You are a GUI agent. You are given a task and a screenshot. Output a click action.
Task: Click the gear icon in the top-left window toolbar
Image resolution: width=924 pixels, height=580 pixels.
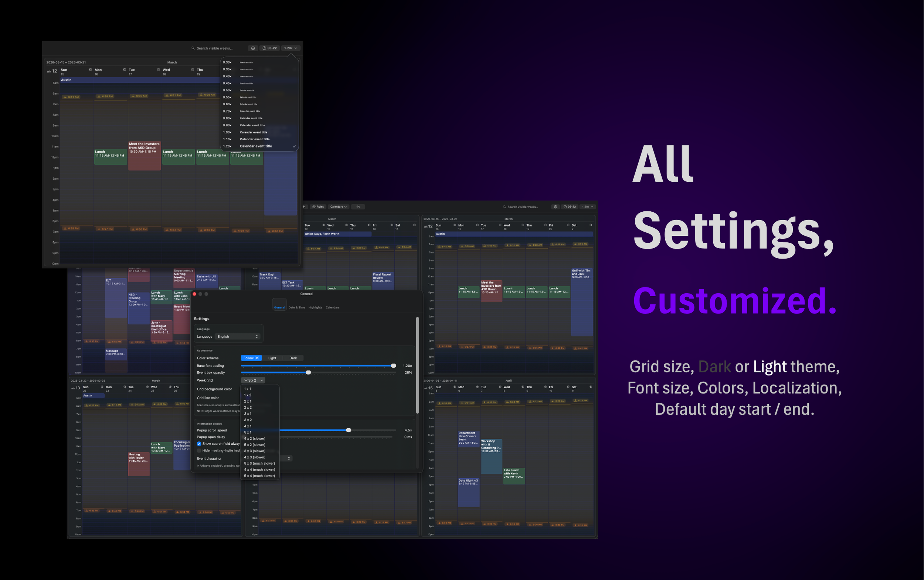[253, 48]
